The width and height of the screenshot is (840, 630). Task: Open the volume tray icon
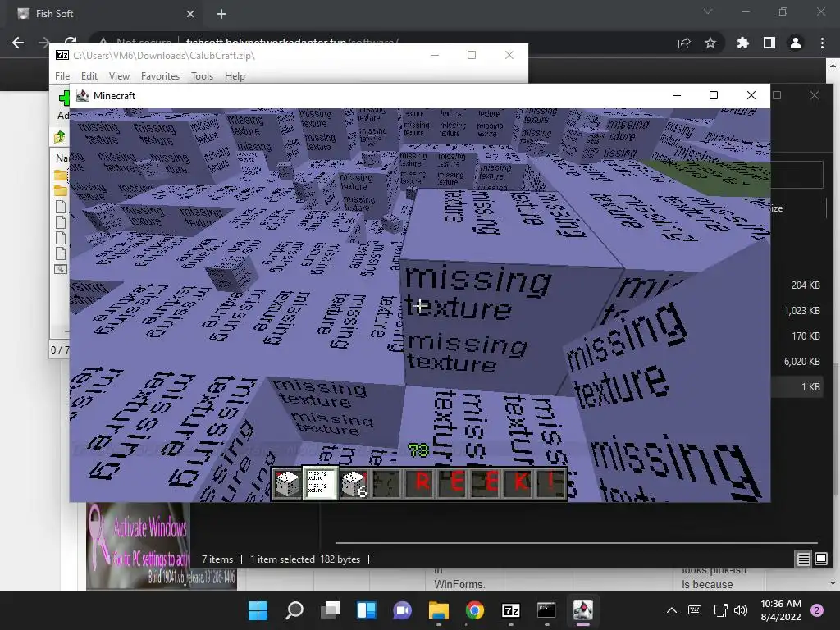click(741, 610)
